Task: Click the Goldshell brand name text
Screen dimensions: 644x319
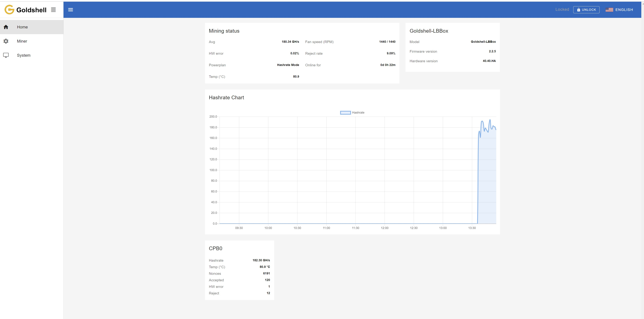Action: coord(31,10)
